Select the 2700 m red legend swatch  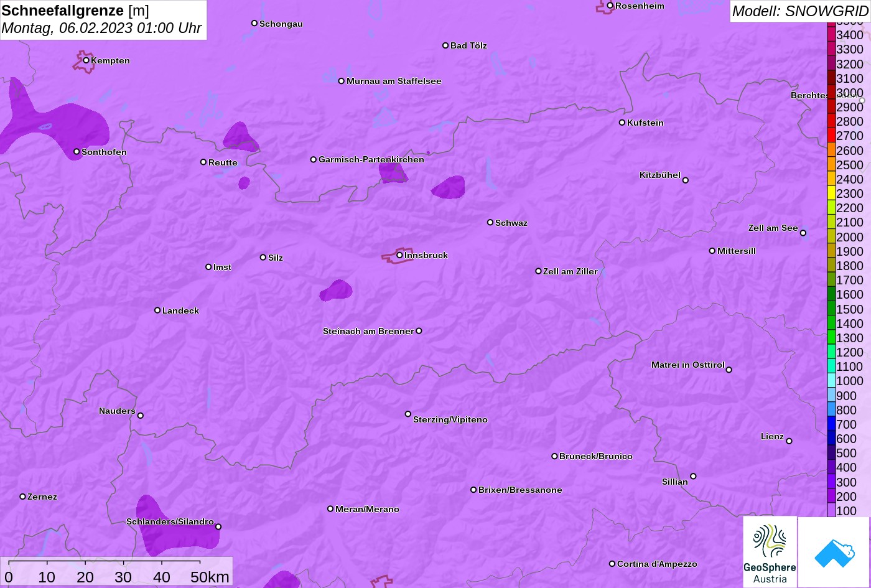(x=831, y=136)
